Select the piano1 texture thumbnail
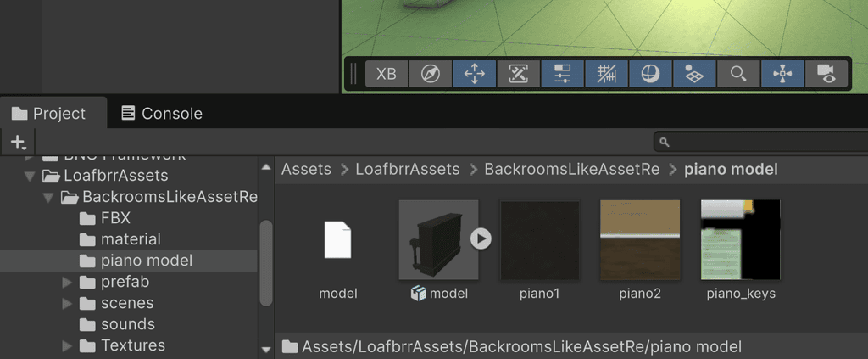 [540, 240]
